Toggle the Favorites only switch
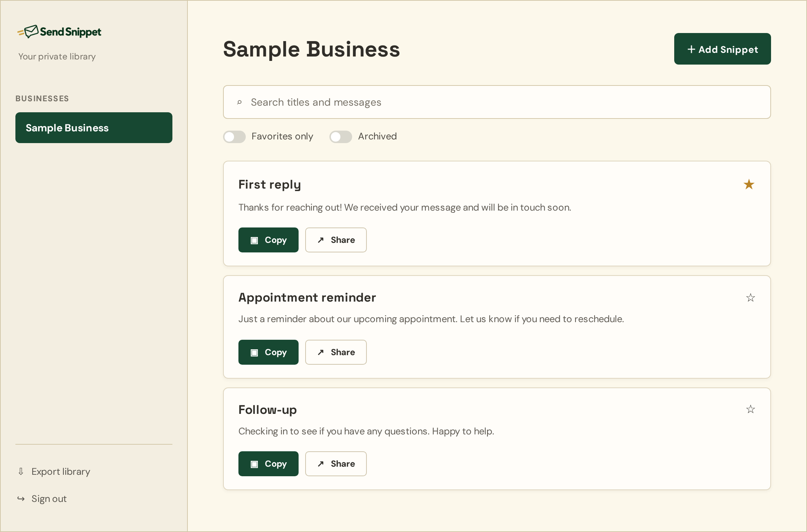Screen dimensions: 807x532 (234, 136)
